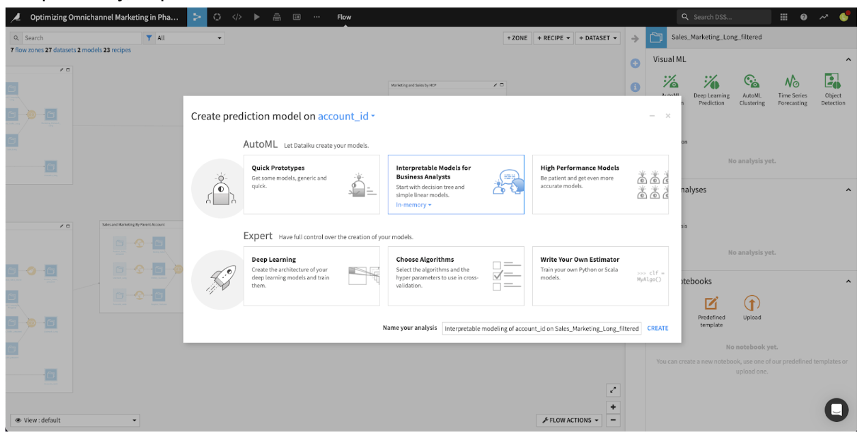The height and width of the screenshot is (439, 868).
Task: Click the analysis name input field
Action: (541, 328)
